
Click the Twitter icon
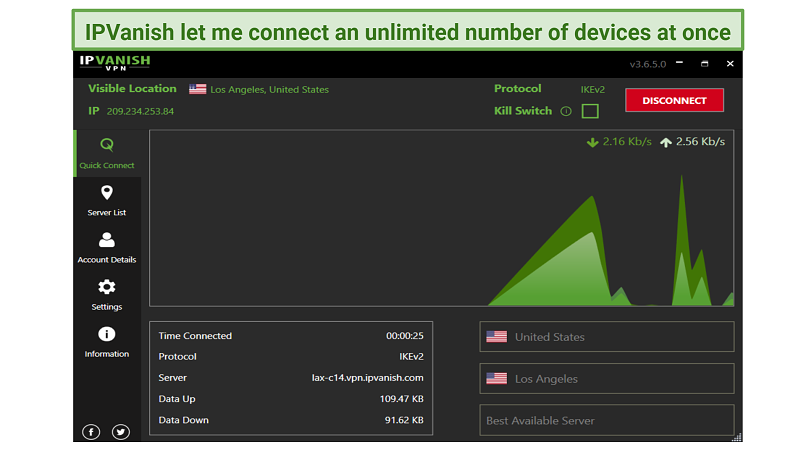pos(121,432)
